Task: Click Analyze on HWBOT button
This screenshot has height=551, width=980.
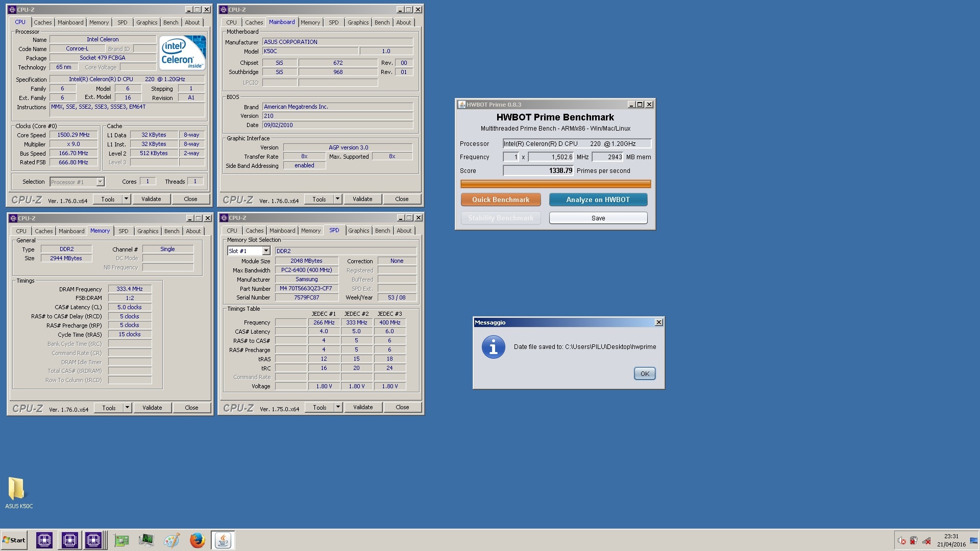Action: click(x=598, y=199)
